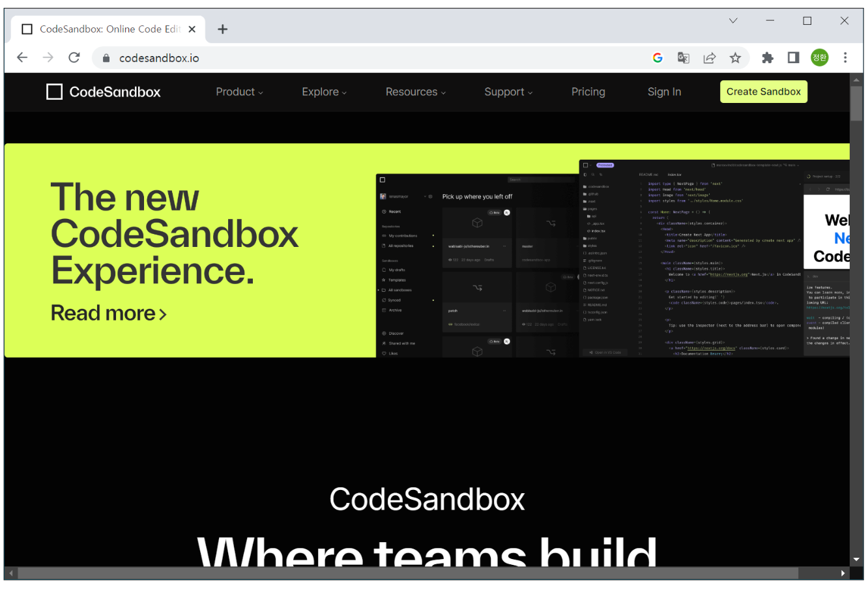Open the green profile avatar menu
The height and width of the screenshot is (589, 868).
click(x=820, y=58)
